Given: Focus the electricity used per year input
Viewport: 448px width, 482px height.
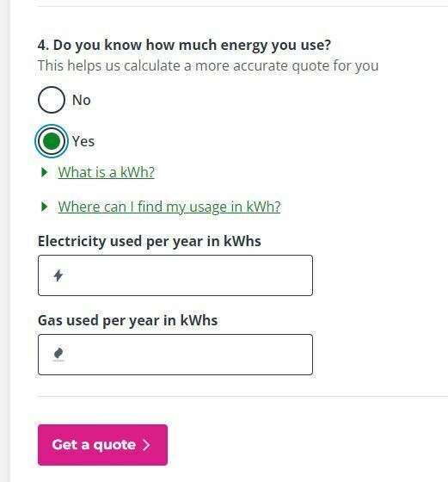Looking at the screenshot, I should click(175, 275).
